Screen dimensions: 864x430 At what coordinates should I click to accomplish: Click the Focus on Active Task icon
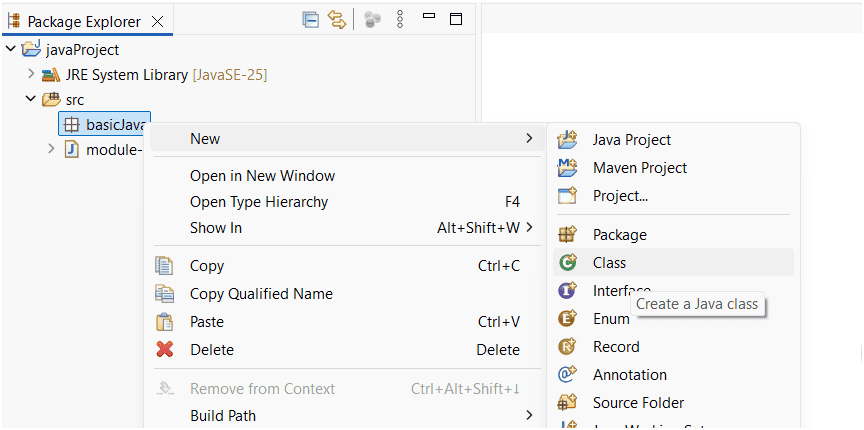click(x=373, y=20)
